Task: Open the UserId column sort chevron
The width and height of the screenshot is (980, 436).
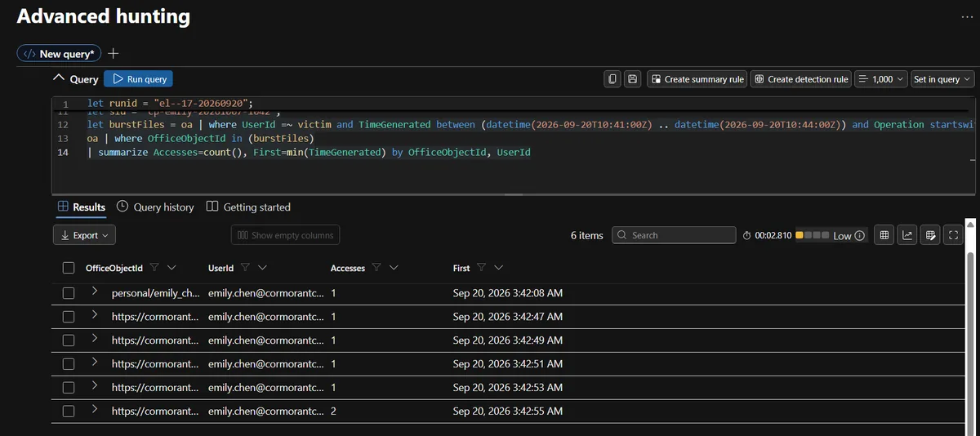Action: tap(262, 268)
